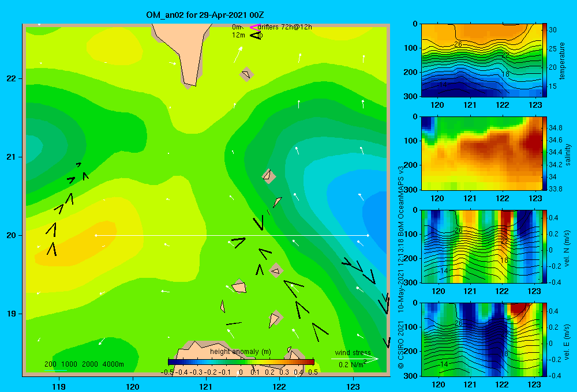Click depth label 100 on temperature panel
Viewport: 577px width, 392px height.
(x=410, y=48)
